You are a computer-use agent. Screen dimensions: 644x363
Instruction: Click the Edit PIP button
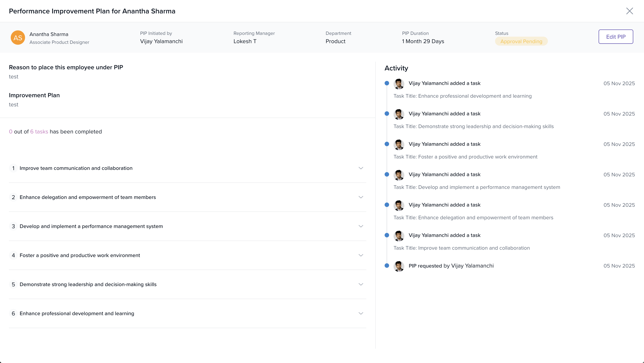coord(616,37)
